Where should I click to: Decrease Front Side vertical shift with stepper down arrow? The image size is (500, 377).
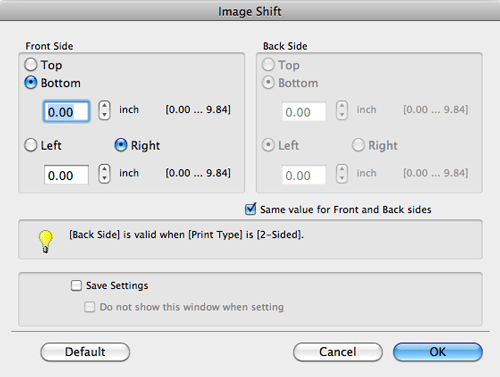pyautogui.click(x=104, y=115)
